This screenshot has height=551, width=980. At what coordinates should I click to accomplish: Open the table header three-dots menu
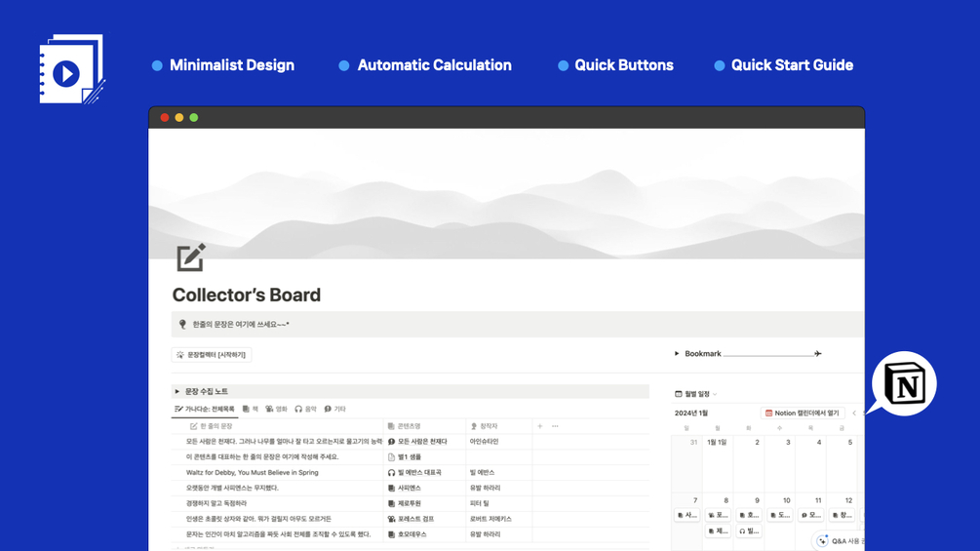click(555, 426)
